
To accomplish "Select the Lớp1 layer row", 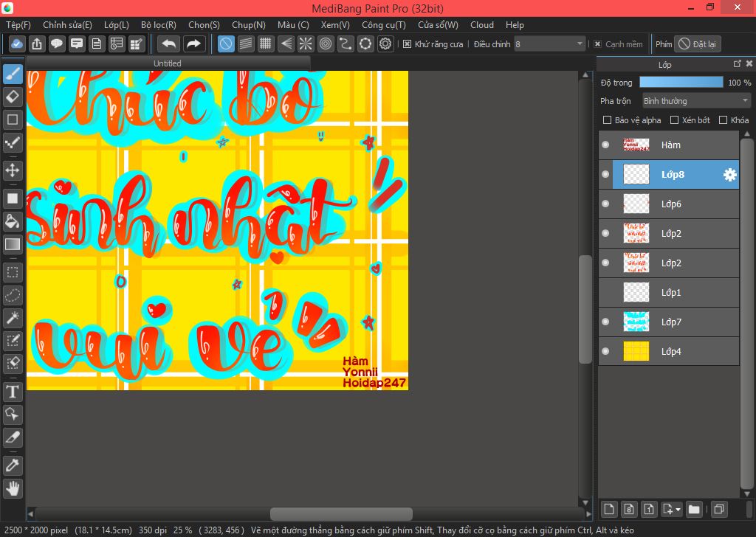I will pyautogui.click(x=669, y=292).
